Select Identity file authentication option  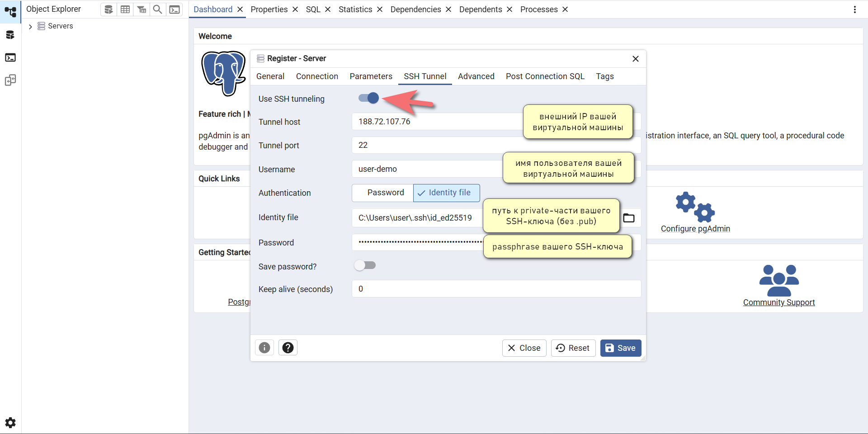[x=447, y=193]
